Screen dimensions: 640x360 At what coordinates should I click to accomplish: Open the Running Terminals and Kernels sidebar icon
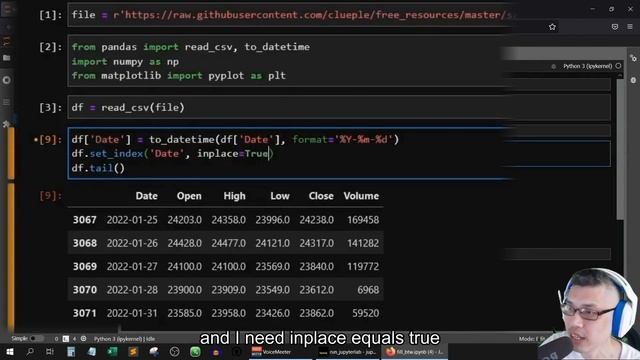click(7, 80)
